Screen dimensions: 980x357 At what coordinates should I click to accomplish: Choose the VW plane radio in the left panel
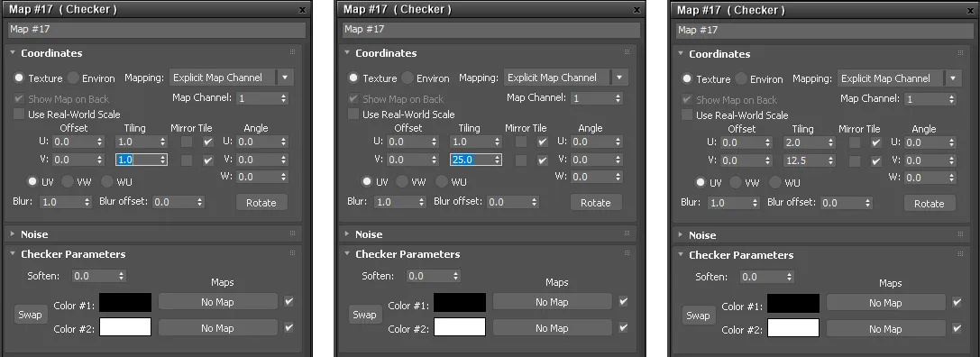[69, 182]
